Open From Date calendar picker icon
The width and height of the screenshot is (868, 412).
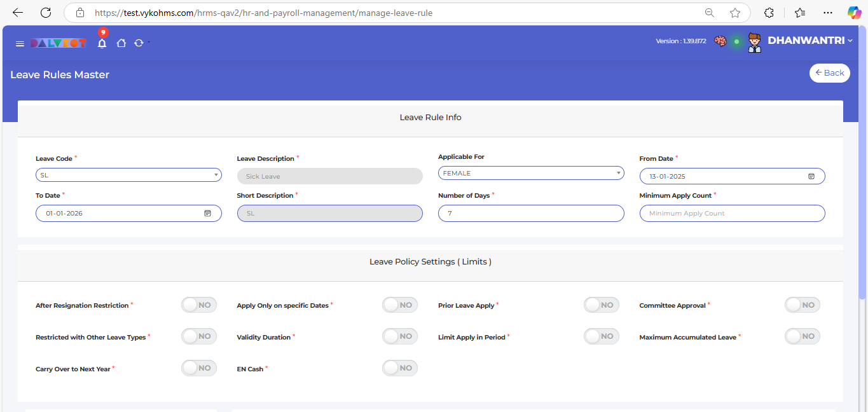pos(811,176)
